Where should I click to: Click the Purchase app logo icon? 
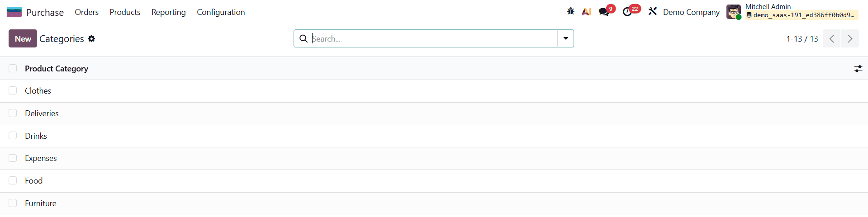pyautogui.click(x=14, y=12)
